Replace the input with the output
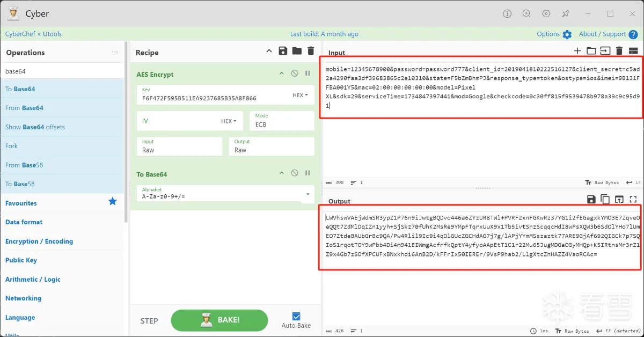 tap(619, 200)
